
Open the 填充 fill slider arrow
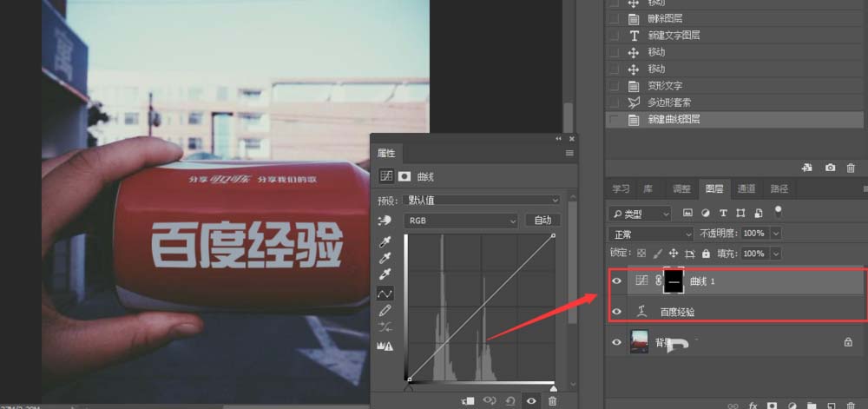776,254
